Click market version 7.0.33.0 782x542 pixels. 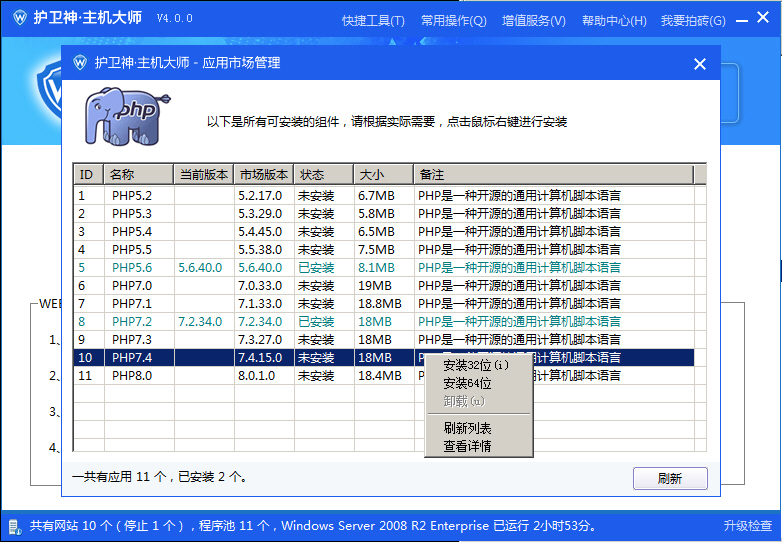pos(260,286)
